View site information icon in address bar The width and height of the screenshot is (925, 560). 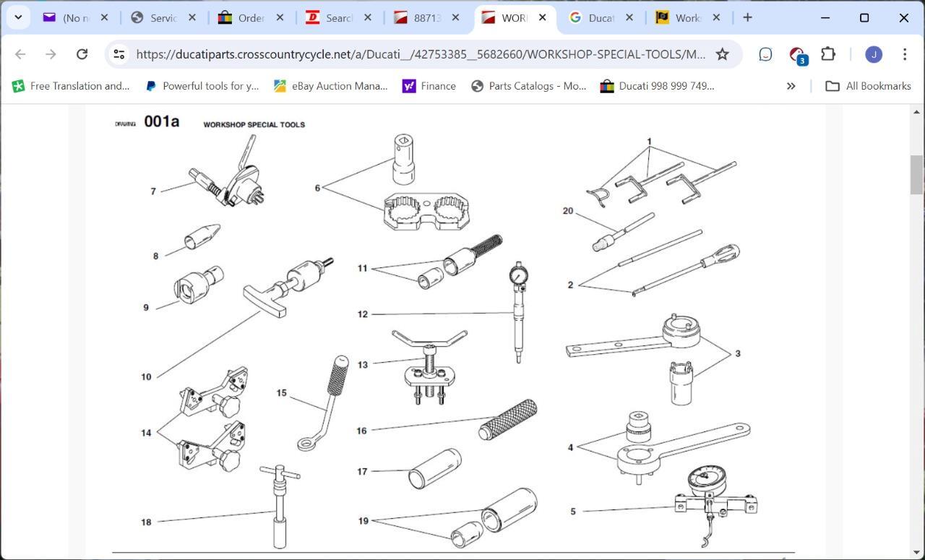tap(119, 54)
